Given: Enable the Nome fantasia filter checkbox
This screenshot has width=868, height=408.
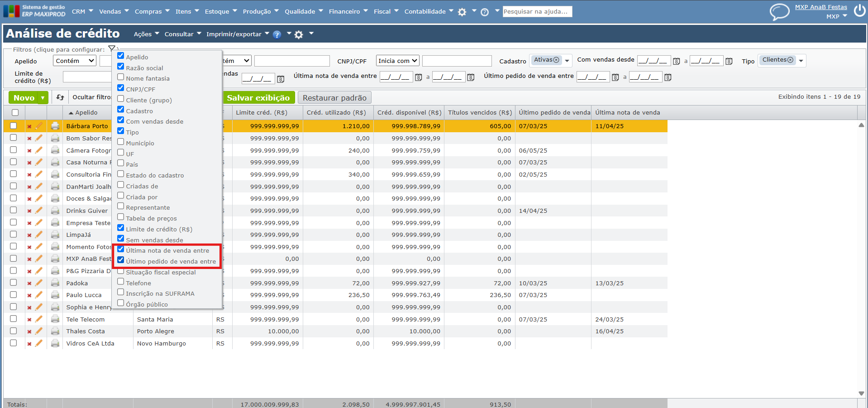Looking at the screenshot, I should click(121, 77).
